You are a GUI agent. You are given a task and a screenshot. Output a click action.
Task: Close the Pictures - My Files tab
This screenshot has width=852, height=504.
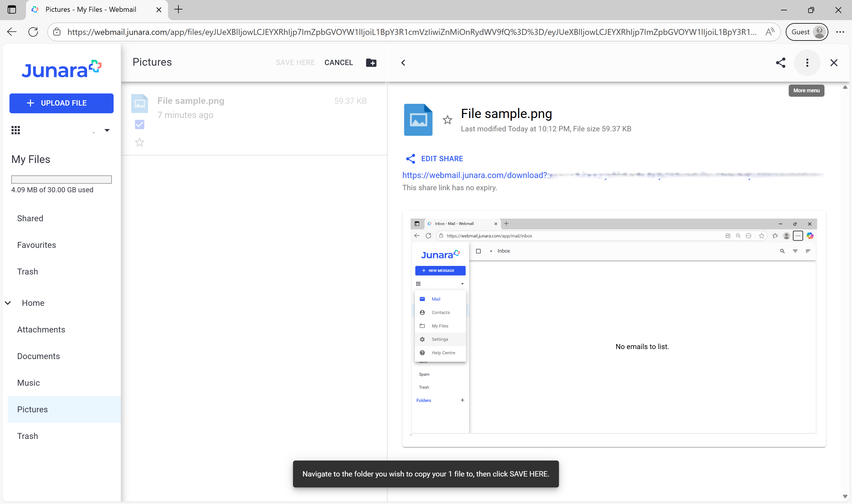click(x=159, y=10)
